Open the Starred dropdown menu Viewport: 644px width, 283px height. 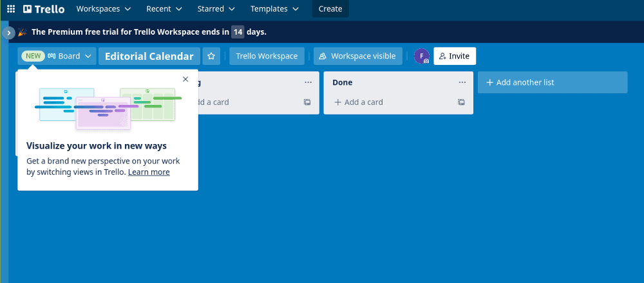click(216, 8)
